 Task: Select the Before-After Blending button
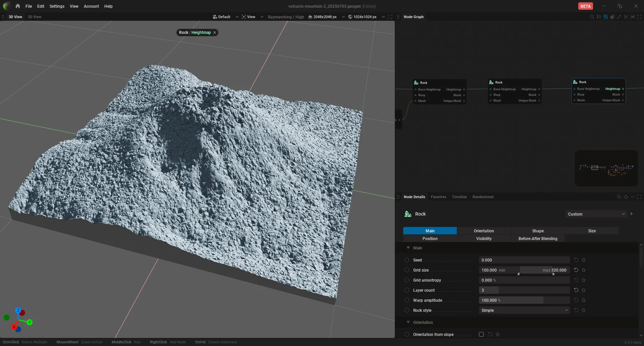tap(538, 238)
